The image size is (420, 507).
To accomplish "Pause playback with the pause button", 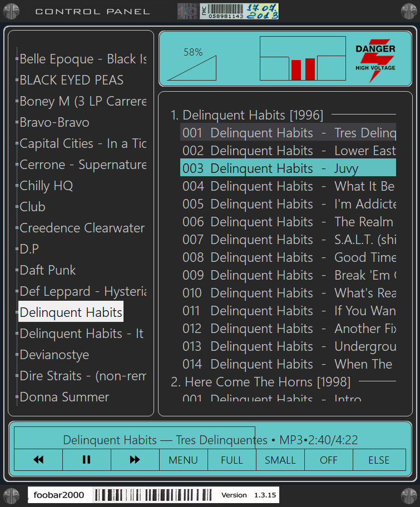I will [86, 459].
